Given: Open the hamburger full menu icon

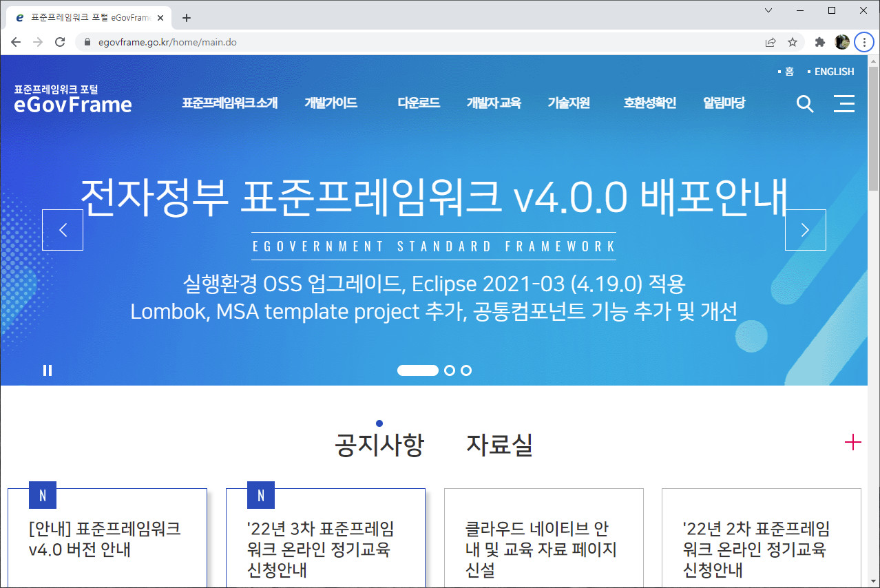Looking at the screenshot, I should [844, 104].
